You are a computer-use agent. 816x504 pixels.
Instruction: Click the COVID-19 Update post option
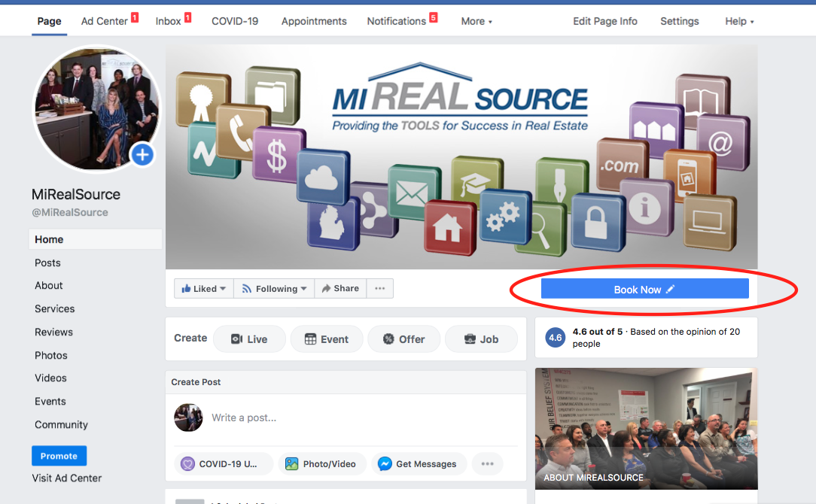[x=224, y=463]
